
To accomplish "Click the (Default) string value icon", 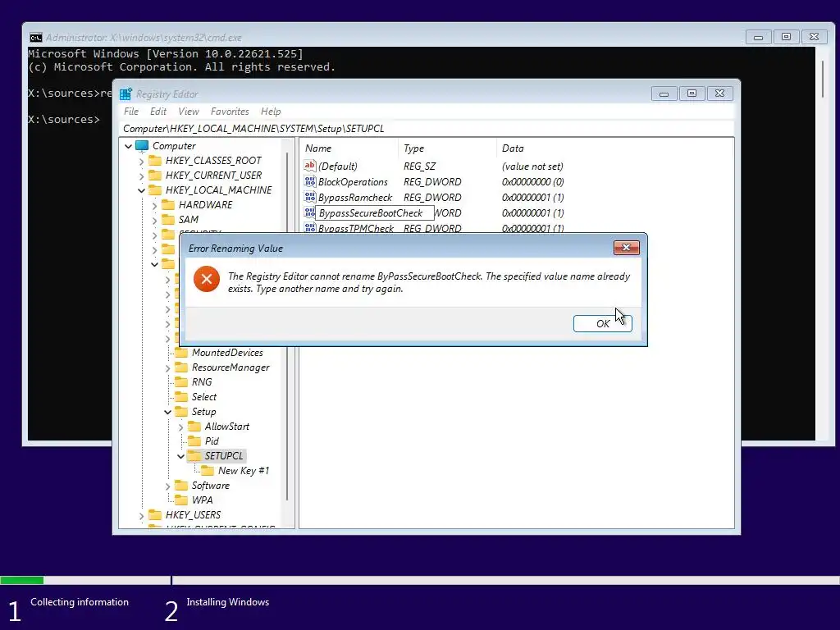I will pos(309,166).
